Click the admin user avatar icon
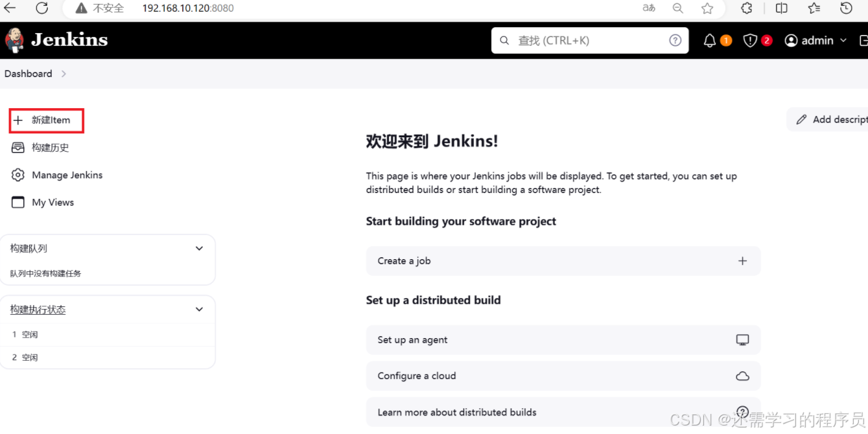868x434 pixels. click(x=791, y=41)
